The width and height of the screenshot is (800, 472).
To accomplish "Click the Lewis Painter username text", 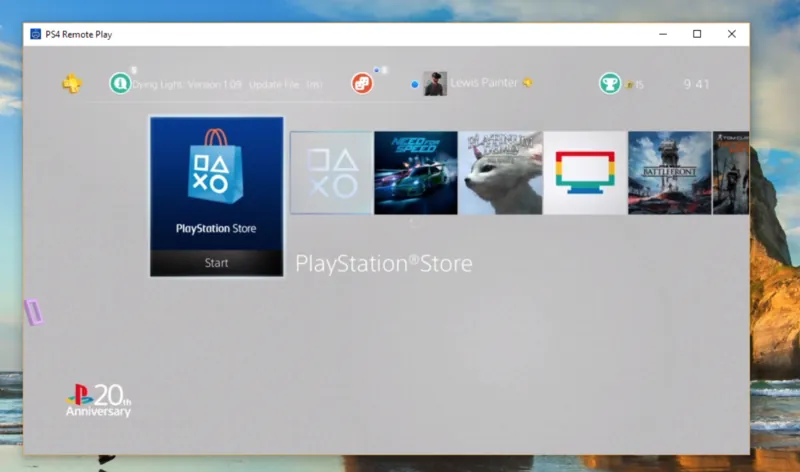I will pos(484,83).
